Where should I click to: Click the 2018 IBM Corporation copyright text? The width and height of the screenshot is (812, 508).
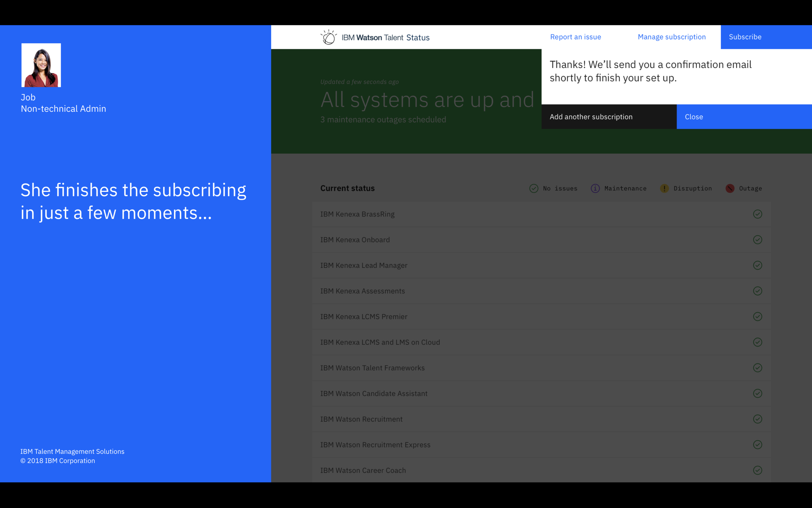[57, 461]
